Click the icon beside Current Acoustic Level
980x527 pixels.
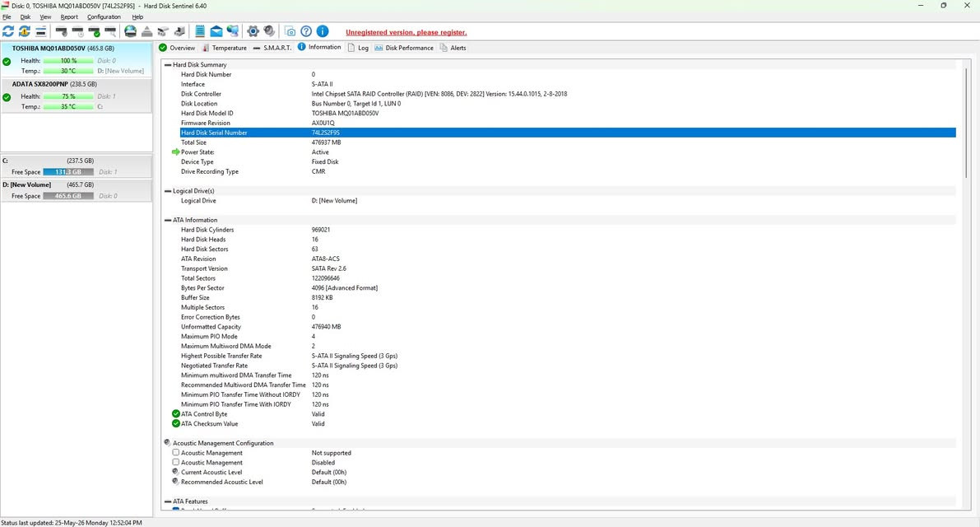pos(175,472)
